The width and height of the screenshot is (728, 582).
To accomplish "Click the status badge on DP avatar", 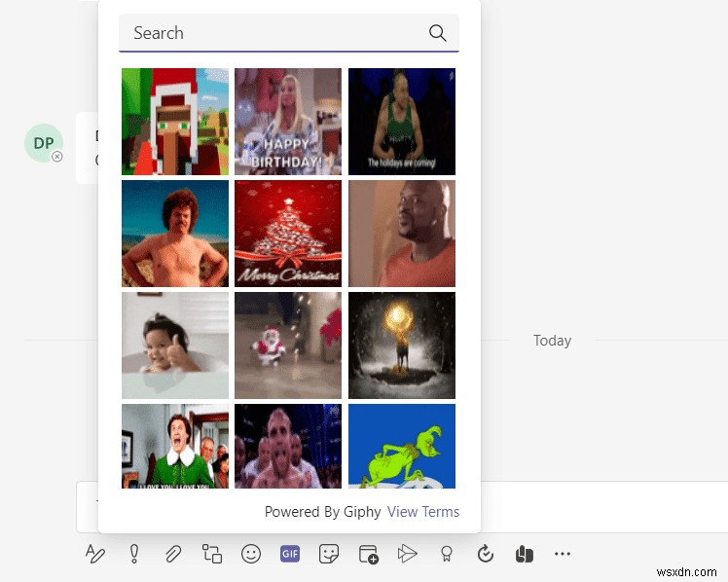I will coord(57,157).
